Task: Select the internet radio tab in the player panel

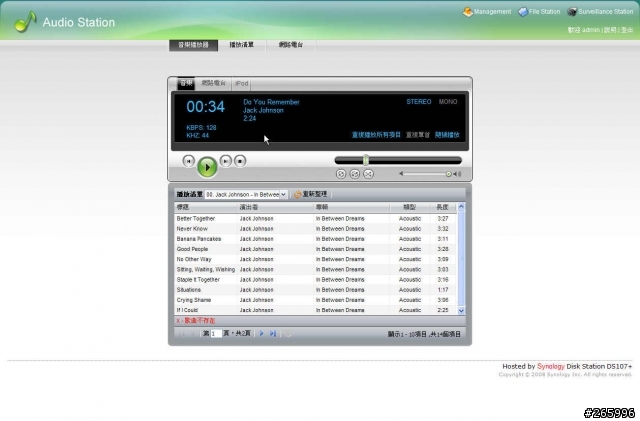Action: click(213, 83)
